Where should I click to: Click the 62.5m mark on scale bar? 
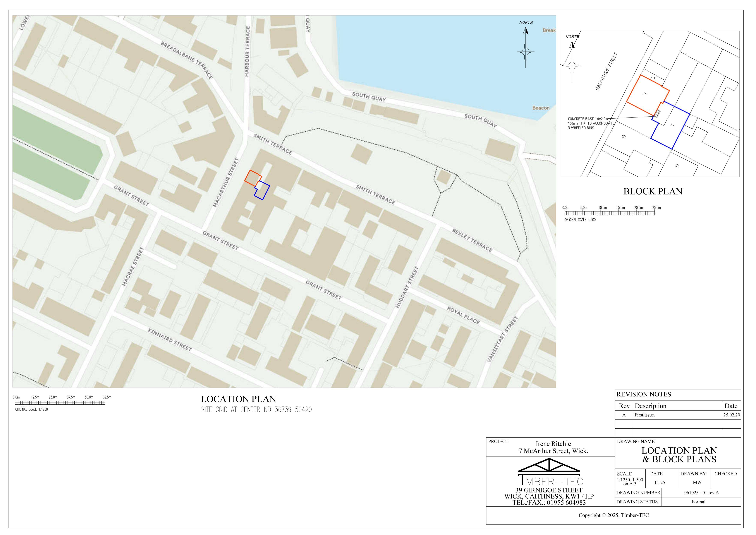pyautogui.click(x=107, y=397)
